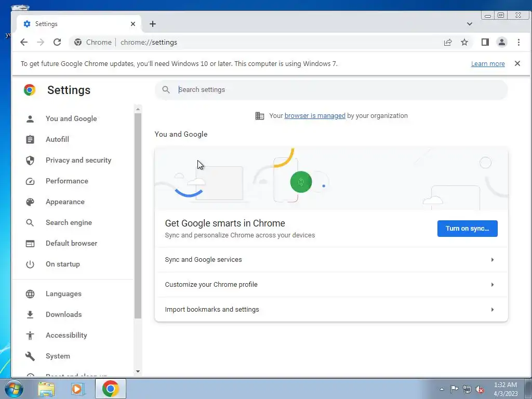532x399 pixels.
Task: Open Downloads settings
Action: coord(64,314)
